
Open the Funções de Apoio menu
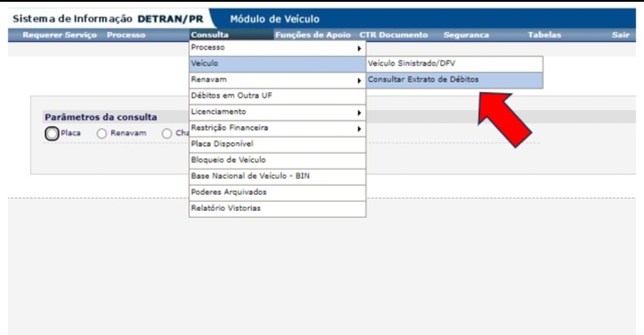click(312, 35)
